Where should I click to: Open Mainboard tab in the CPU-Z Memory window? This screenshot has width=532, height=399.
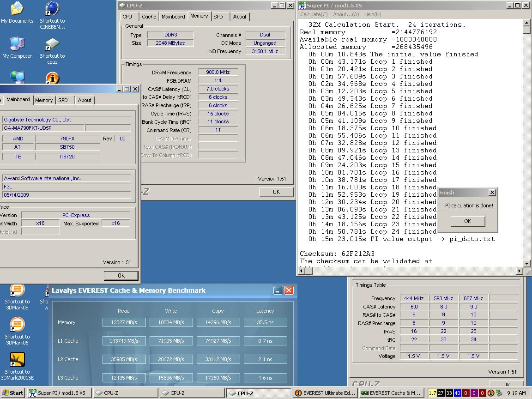click(x=173, y=17)
